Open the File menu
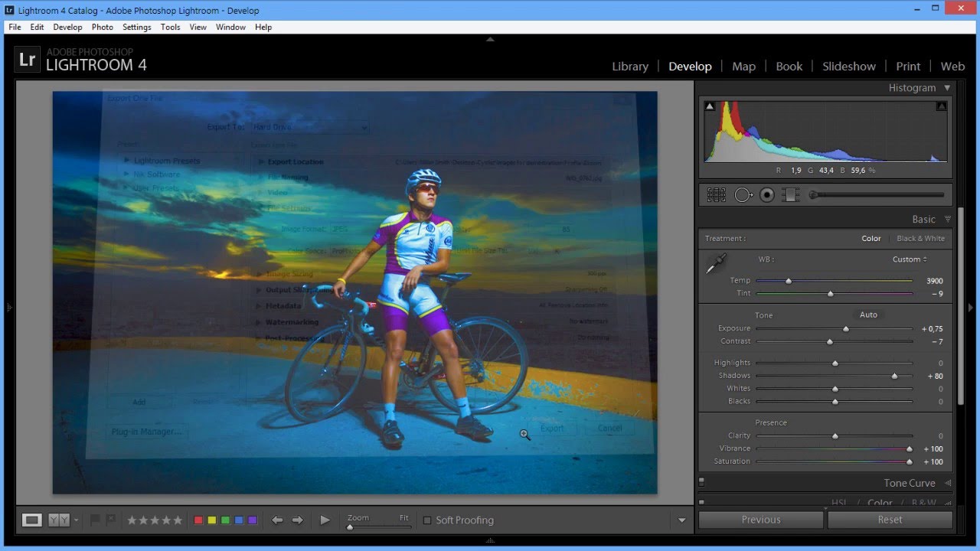Viewport: 980px width, 551px height. pyautogui.click(x=15, y=27)
